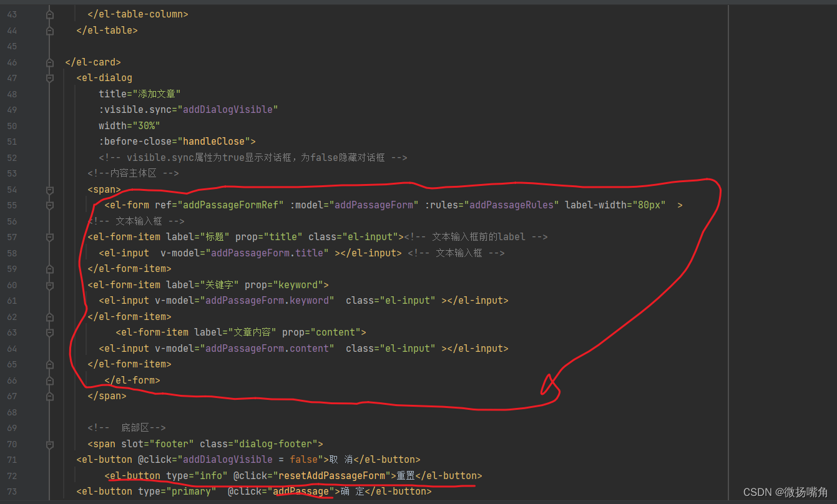Screen dimensions: 837x504
Task: Fold the el-form block at line 55
Action: click(x=50, y=205)
